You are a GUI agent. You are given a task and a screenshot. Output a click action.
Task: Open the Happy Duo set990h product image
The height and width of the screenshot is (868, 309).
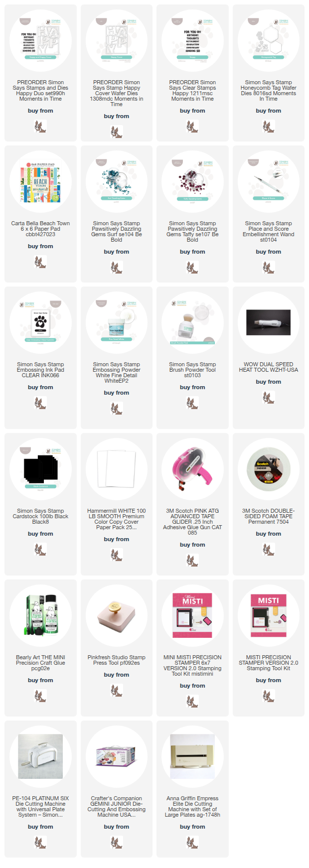(40, 41)
